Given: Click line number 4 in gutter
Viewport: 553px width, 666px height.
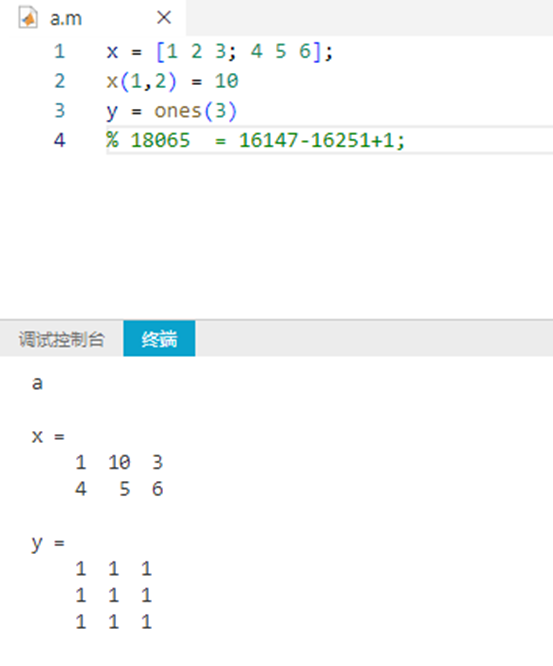Looking at the screenshot, I should (x=59, y=140).
